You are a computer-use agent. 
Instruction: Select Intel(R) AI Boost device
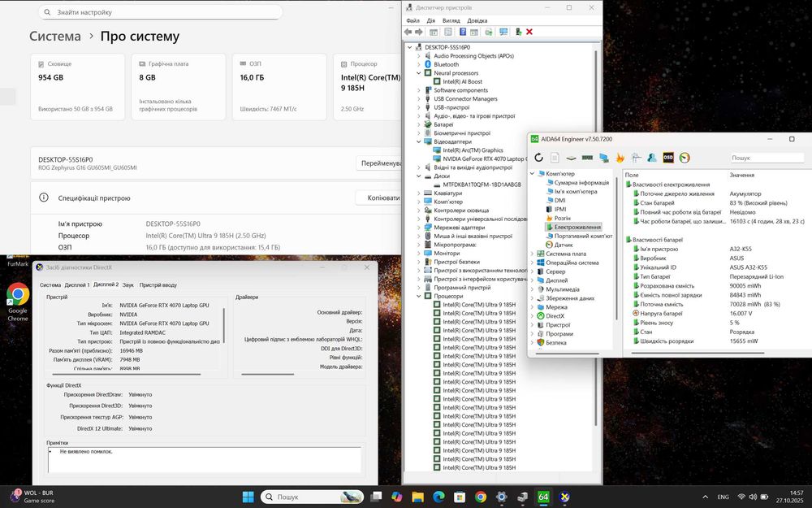pyautogui.click(x=458, y=81)
